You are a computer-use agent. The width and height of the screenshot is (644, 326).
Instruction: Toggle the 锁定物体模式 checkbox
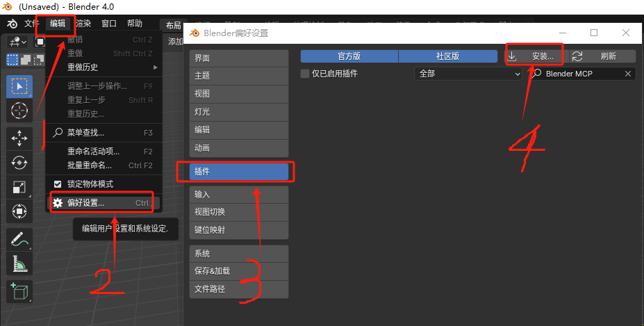[58, 184]
